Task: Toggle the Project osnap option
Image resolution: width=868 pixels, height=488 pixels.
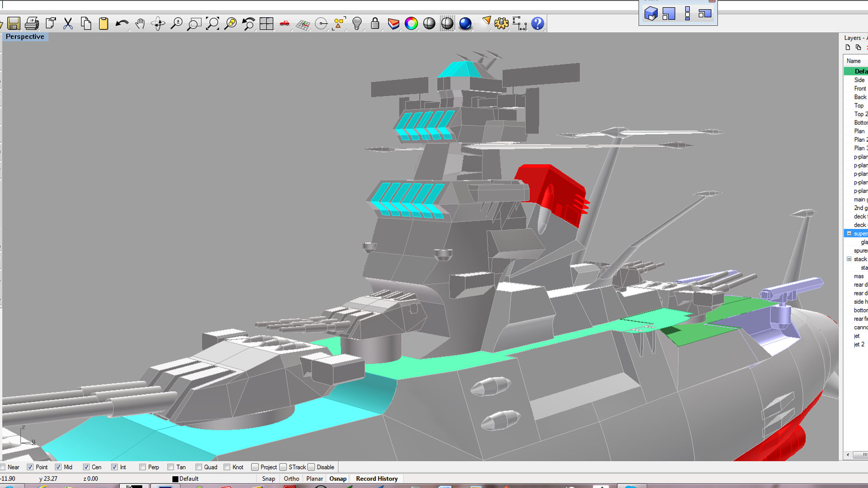Action: (x=255, y=467)
